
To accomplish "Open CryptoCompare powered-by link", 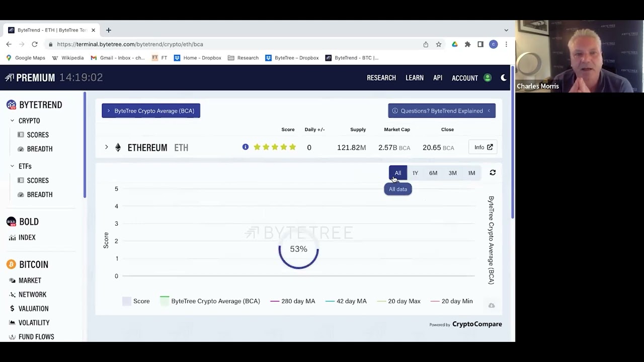I will [x=477, y=324].
